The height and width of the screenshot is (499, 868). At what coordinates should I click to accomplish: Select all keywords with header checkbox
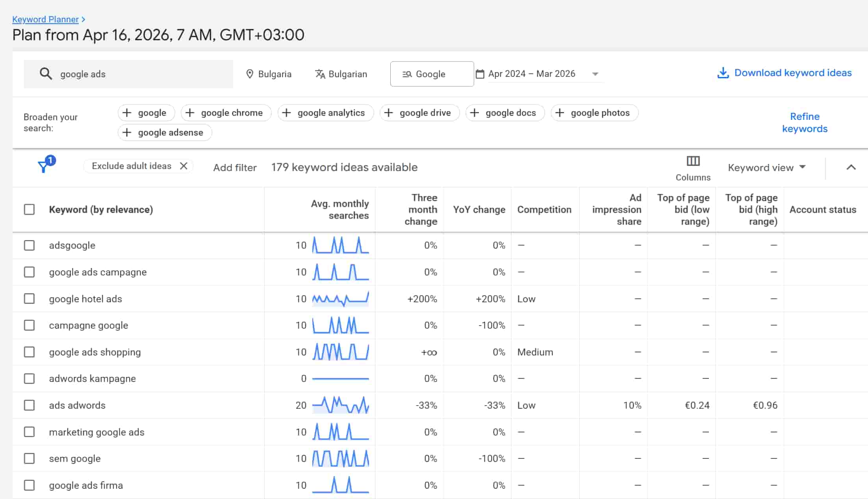coord(29,209)
